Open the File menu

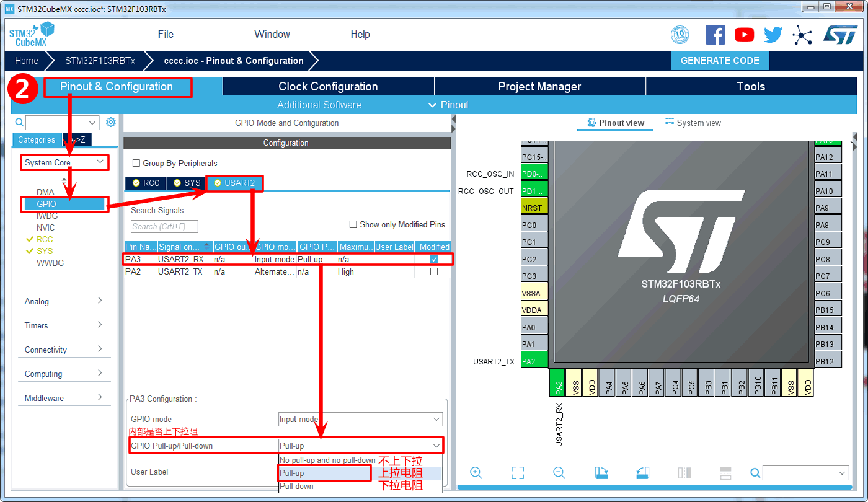click(x=166, y=35)
